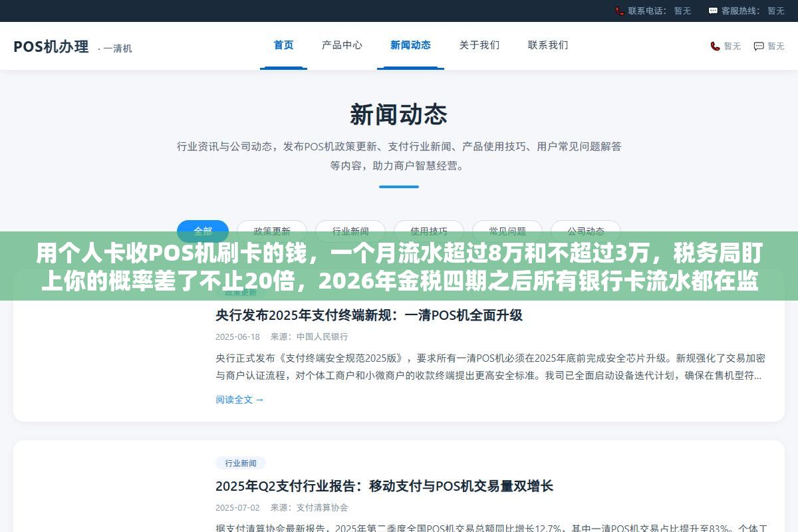Viewport: 798px width, 532px height.
Task: Click the date 2025-07-02
Action: [237, 508]
